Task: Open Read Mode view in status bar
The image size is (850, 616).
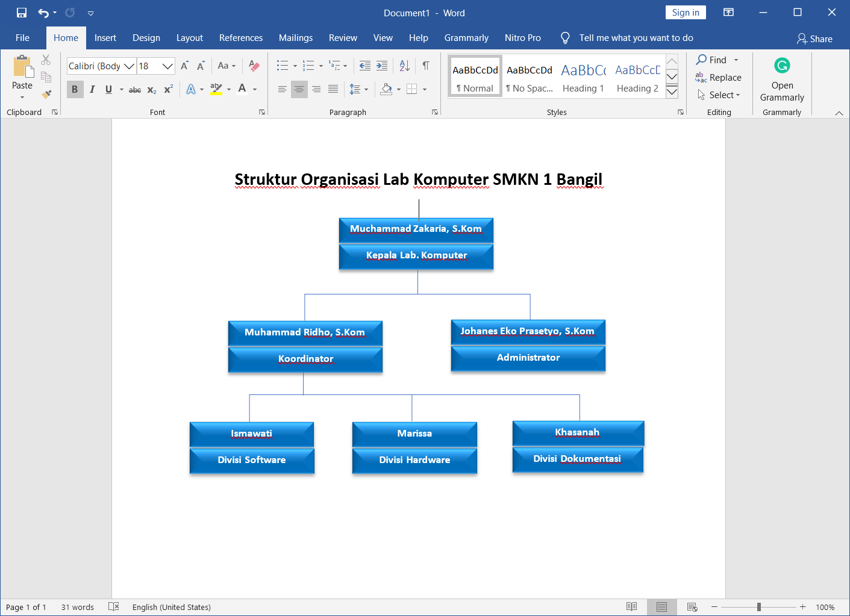Action: click(631, 607)
